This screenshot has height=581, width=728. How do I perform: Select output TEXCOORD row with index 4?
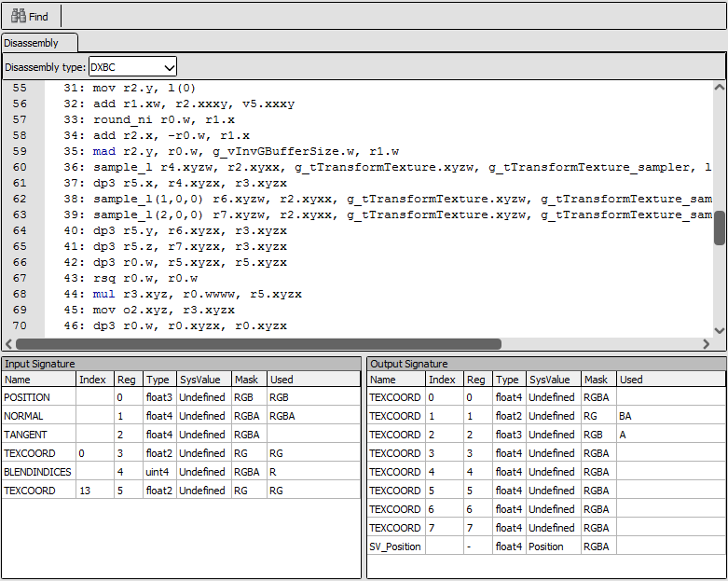pyautogui.click(x=546, y=472)
